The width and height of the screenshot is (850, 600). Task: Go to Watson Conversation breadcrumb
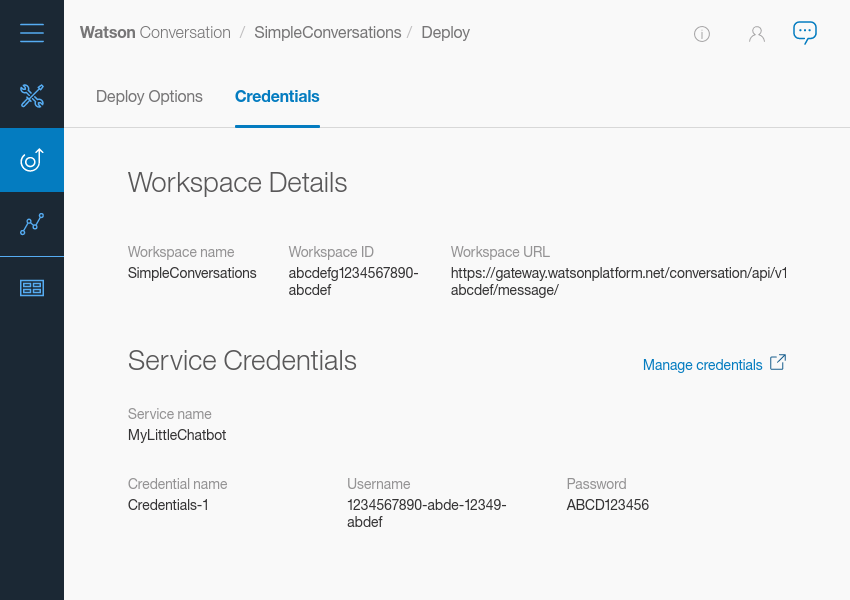[155, 33]
